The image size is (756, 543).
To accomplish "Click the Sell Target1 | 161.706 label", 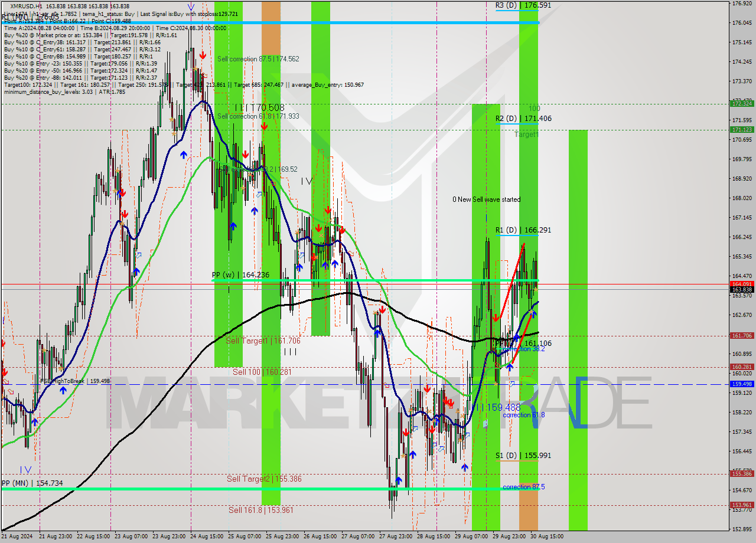I will 263,341.
